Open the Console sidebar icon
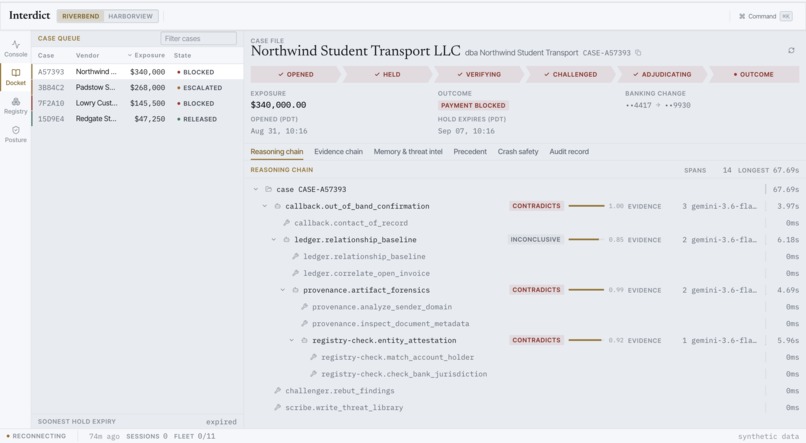This screenshot has width=806, height=443. [15, 48]
